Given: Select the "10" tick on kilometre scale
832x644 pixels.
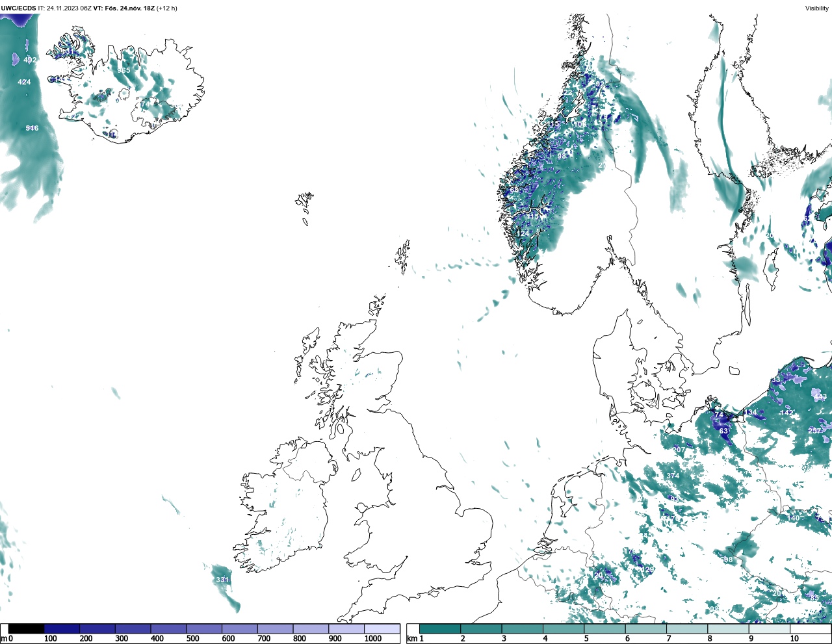Looking at the screenshot, I should (x=794, y=639).
